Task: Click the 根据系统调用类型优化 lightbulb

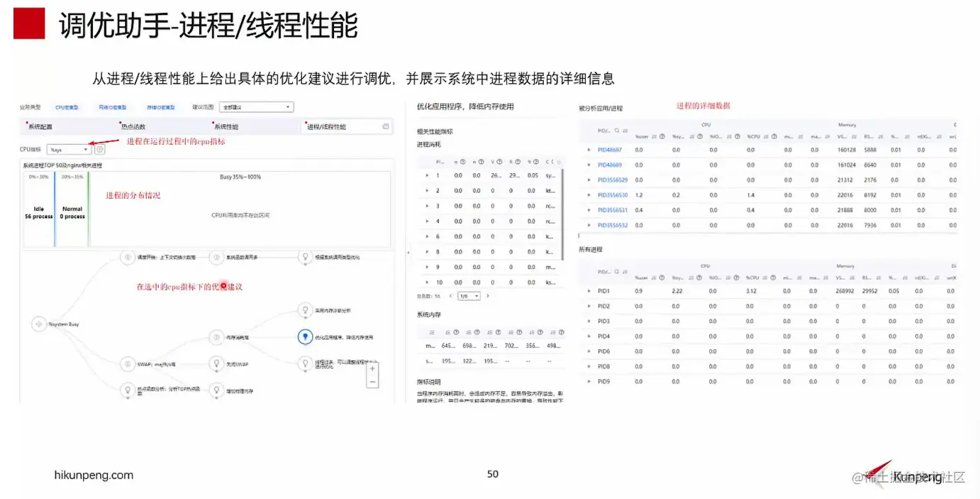Action: pos(305,257)
